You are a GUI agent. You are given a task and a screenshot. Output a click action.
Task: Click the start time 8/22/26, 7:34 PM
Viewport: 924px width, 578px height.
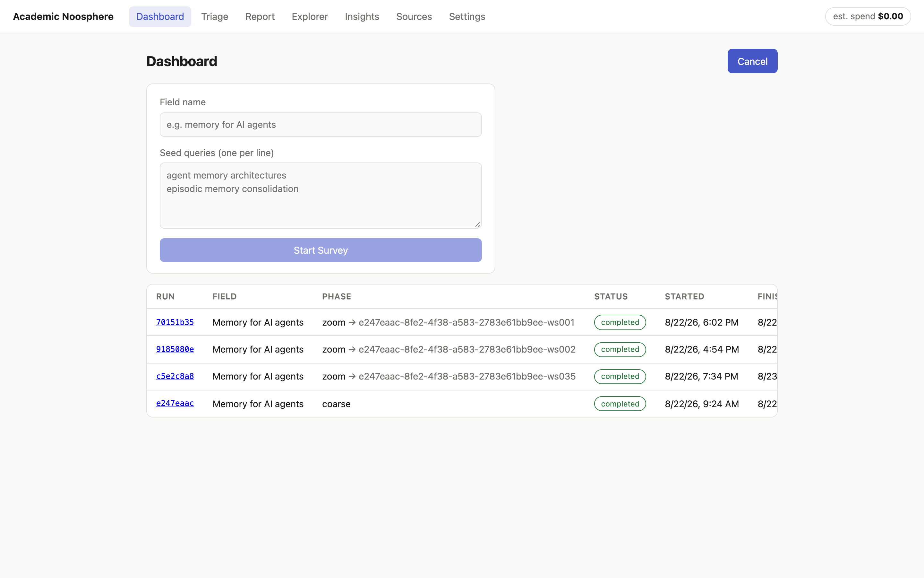701,377
